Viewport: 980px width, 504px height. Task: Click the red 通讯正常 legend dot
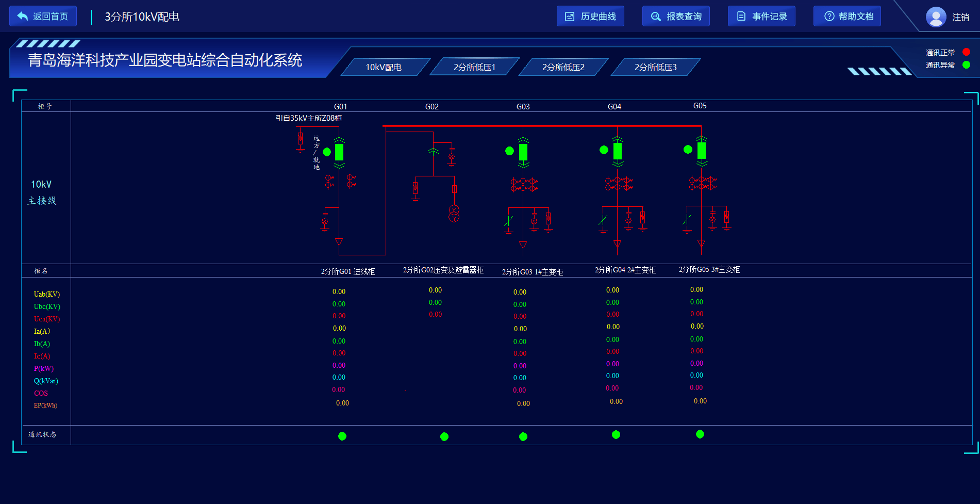966,52
